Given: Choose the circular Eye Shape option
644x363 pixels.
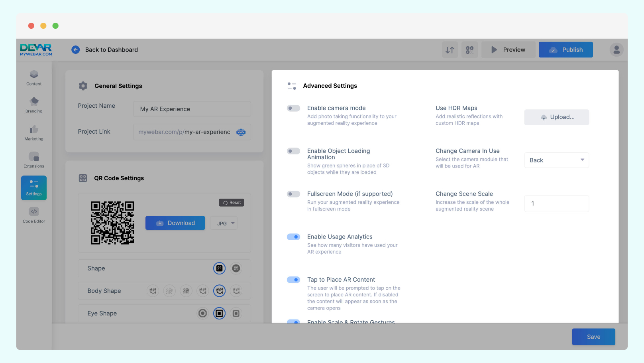Looking at the screenshot, I should pyautogui.click(x=203, y=314).
